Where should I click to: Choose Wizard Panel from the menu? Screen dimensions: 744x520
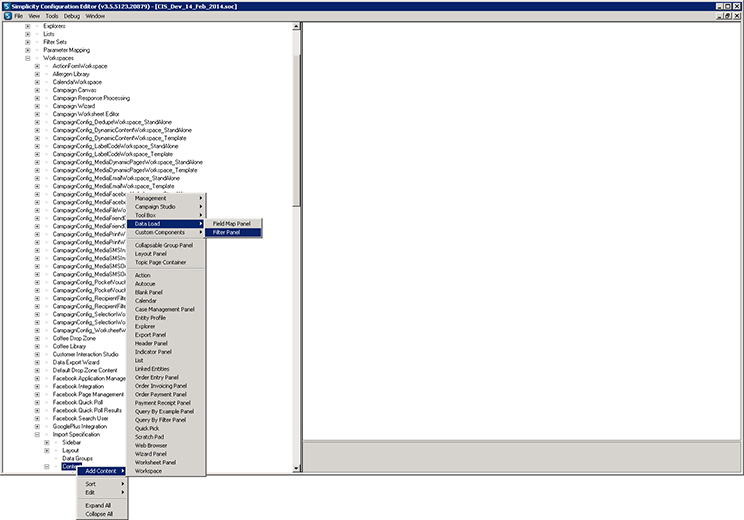coord(166,454)
